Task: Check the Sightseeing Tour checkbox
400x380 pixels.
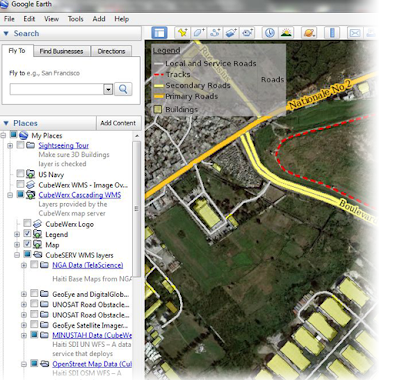Action: point(20,145)
